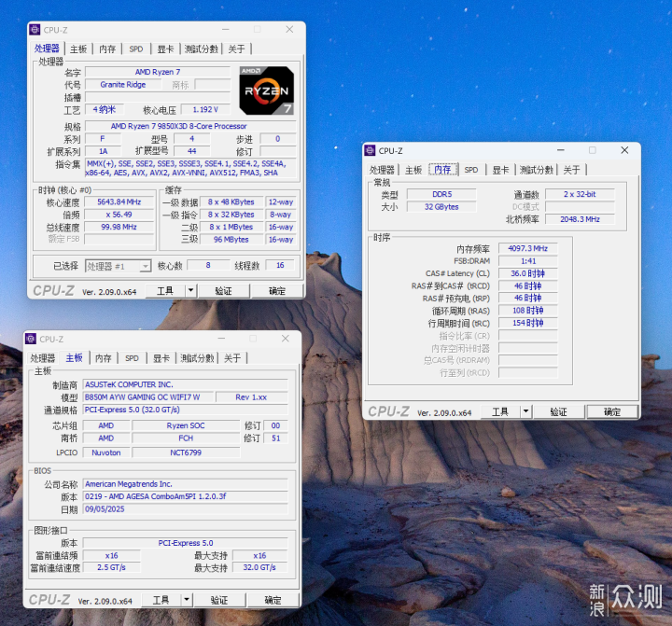This screenshot has width=672, height=626.
Task: Minimize the memory CPU-Z window
Action: [x=561, y=150]
